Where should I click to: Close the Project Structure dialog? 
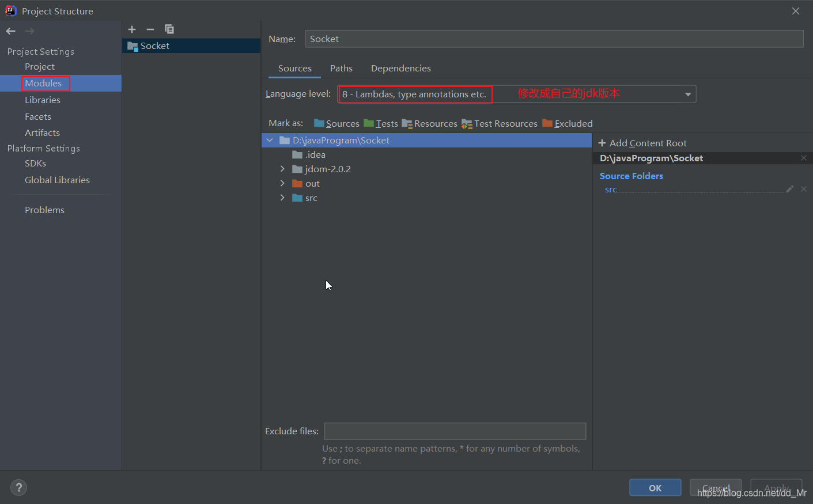click(x=796, y=11)
